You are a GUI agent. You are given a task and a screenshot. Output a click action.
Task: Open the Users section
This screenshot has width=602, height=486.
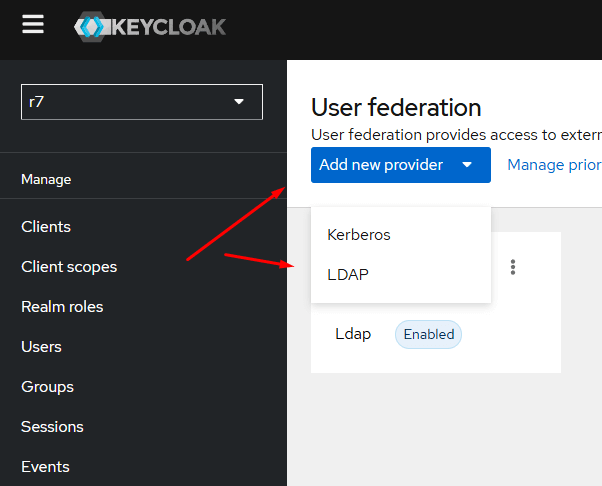pos(41,347)
